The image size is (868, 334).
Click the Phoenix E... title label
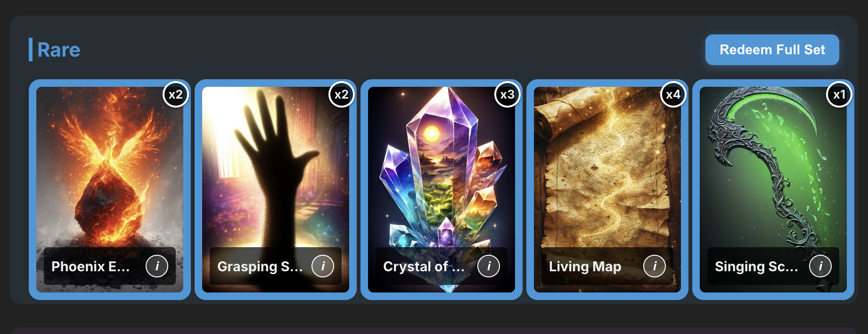(x=90, y=267)
